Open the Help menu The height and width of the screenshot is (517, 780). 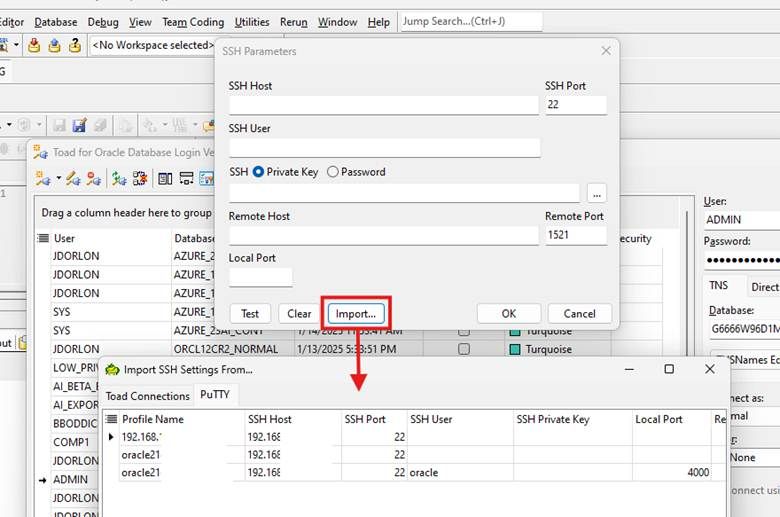click(379, 22)
